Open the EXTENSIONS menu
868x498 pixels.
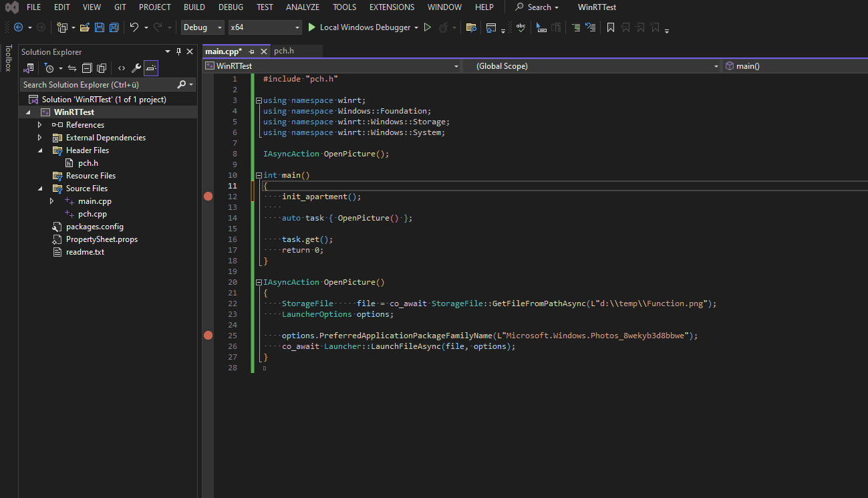tap(392, 7)
